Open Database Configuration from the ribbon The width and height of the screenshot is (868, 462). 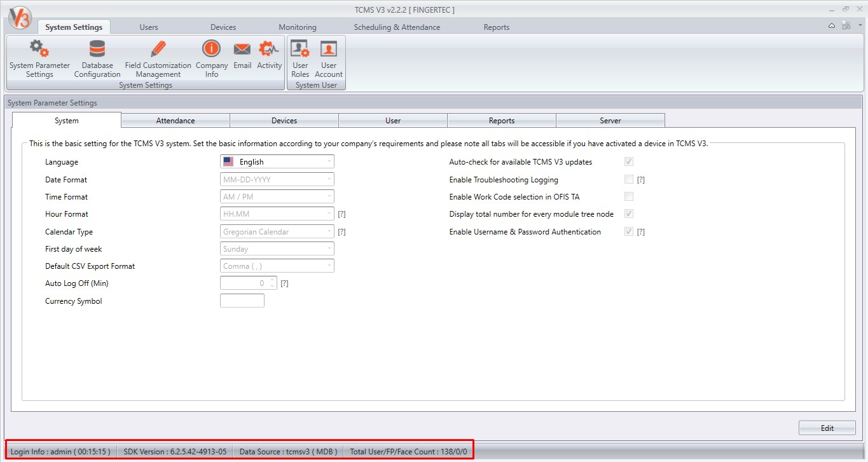97,59
